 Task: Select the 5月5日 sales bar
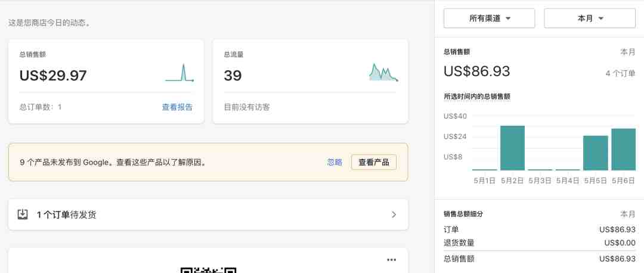click(596, 153)
